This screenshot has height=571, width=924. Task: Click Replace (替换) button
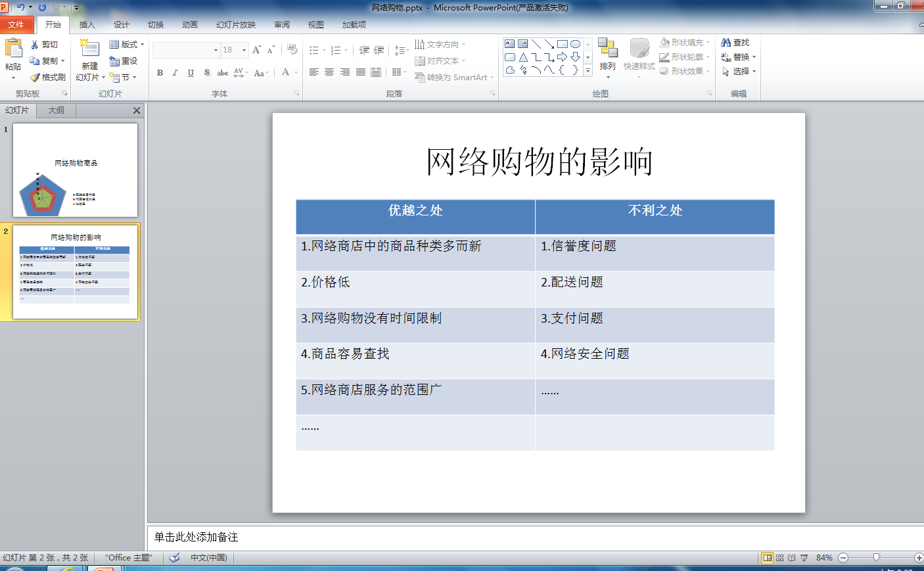pos(738,57)
